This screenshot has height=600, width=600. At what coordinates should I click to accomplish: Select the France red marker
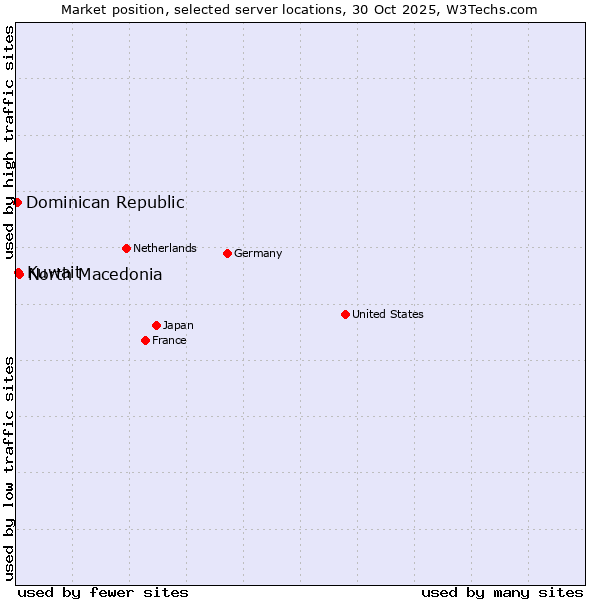pyautogui.click(x=146, y=340)
